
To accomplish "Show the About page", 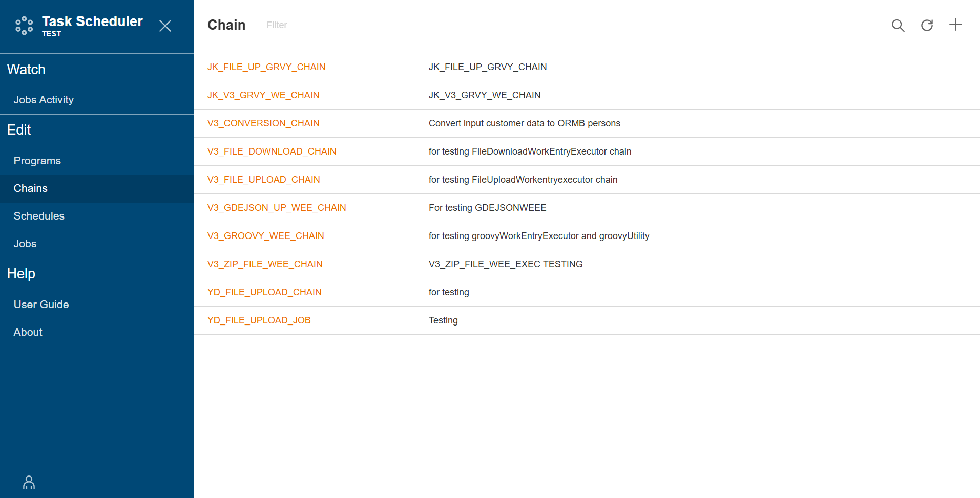I will 28,332.
